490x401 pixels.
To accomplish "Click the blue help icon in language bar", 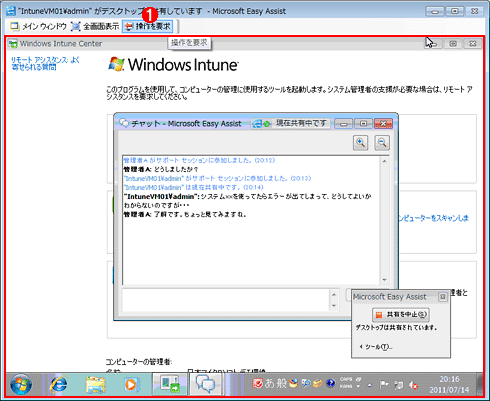I will click(x=330, y=383).
